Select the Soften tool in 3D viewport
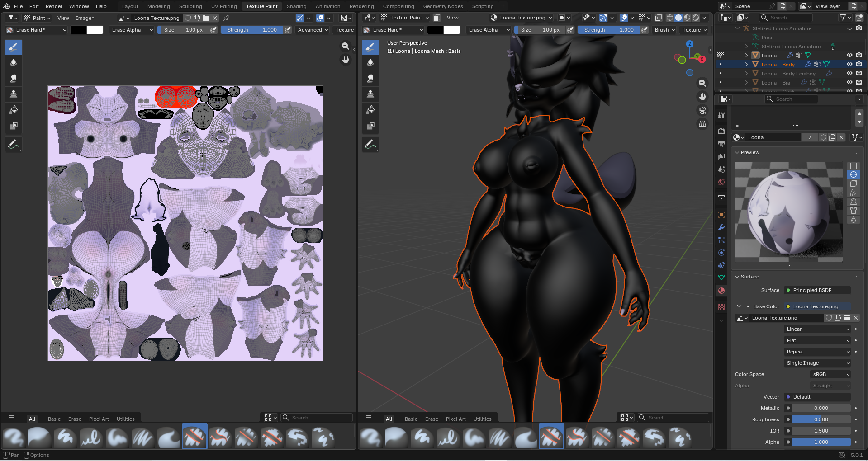This screenshot has height=461, width=868. (x=370, y=63)
